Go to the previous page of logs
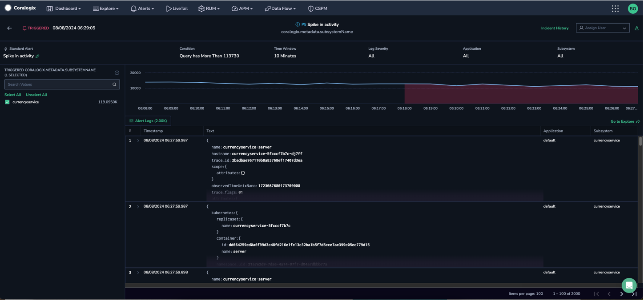 coord(609,294)
